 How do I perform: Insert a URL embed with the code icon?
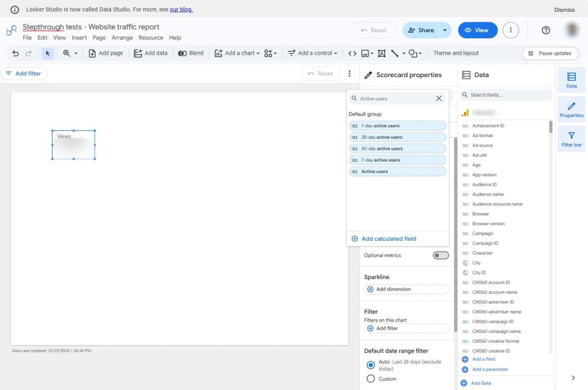[x=352, y=53]
